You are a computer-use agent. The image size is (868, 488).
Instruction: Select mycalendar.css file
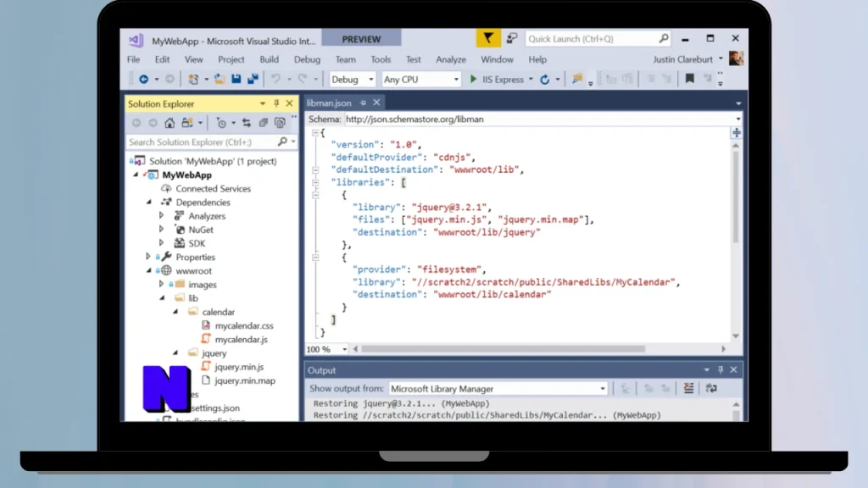244,326
